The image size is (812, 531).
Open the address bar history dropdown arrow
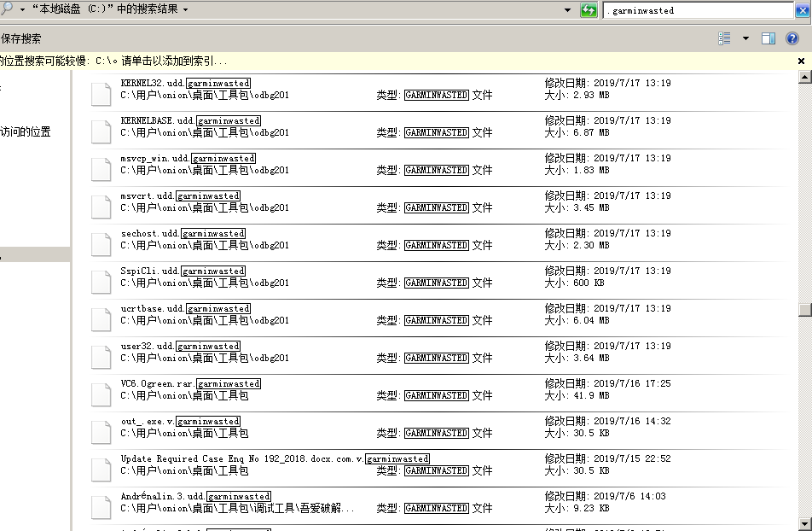(x=567, y=10)
